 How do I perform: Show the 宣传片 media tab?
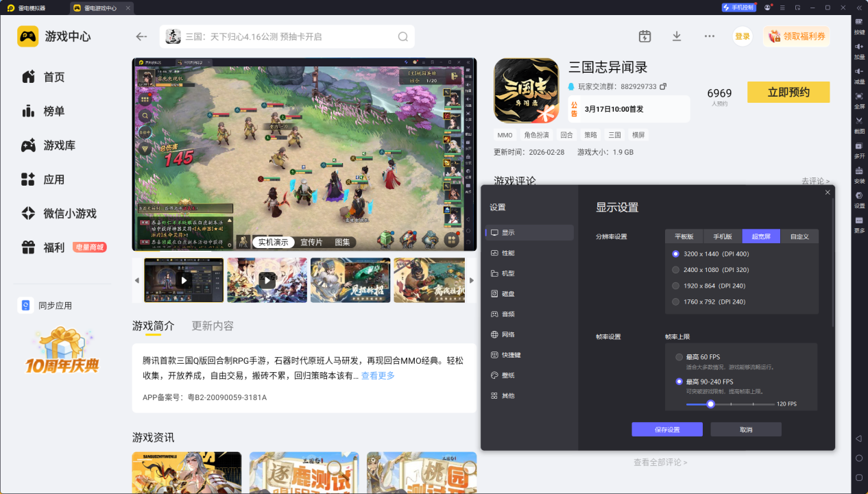pyautogui.click(x=312, y=242)
